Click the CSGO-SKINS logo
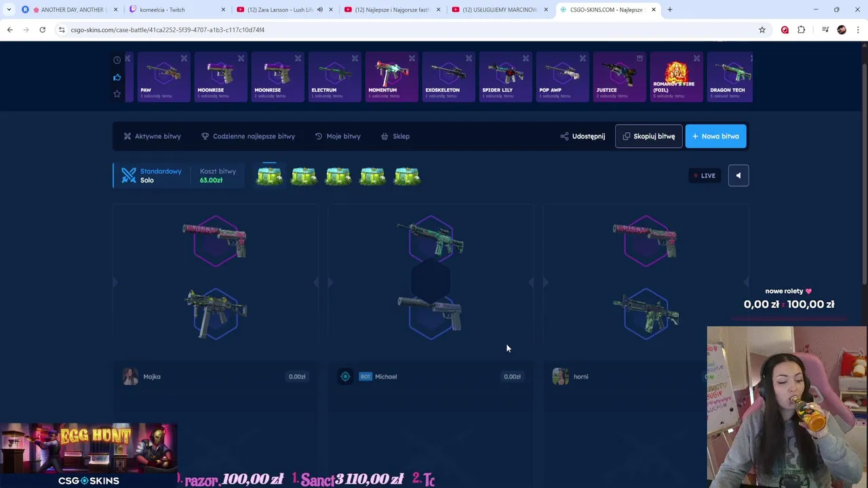This screenshot has width=868, height=488. [88, 481]
